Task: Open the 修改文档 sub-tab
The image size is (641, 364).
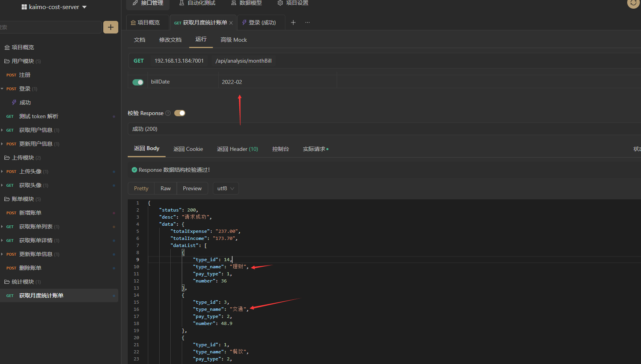Action: [x=170, y=40]
